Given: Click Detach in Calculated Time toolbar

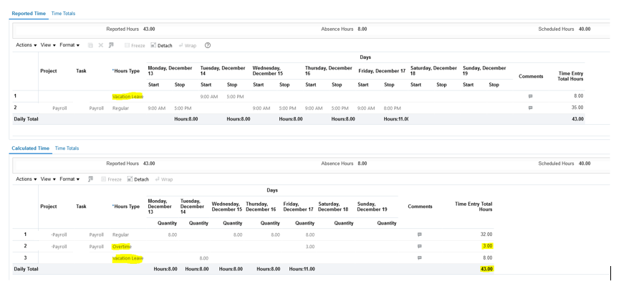Looking at the screenshot, I should (x=138, y=179).
